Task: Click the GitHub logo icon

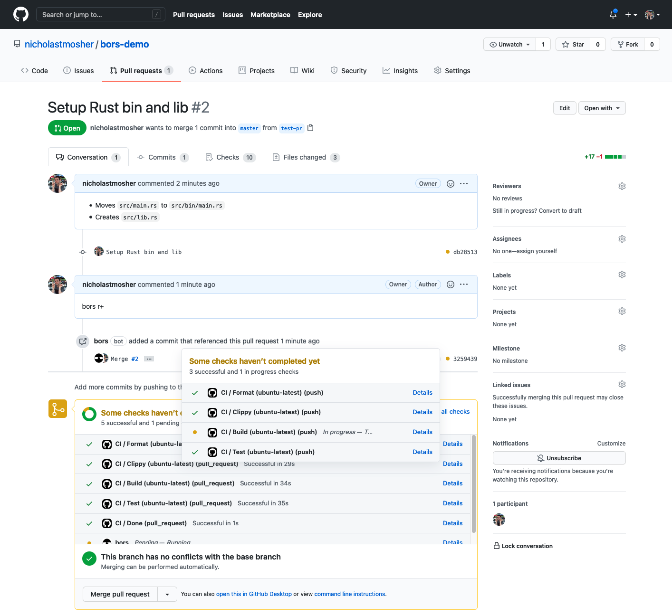Action: point(20,14)
